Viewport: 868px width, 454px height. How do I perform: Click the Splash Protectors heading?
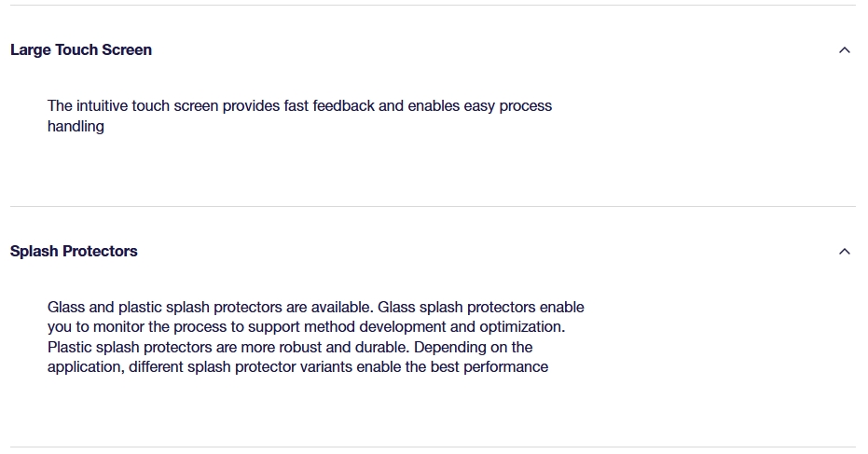[x=74, y=252]
